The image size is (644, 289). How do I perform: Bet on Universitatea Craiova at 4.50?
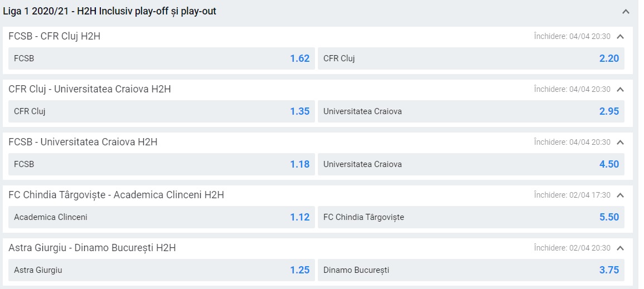click(471, 164)
